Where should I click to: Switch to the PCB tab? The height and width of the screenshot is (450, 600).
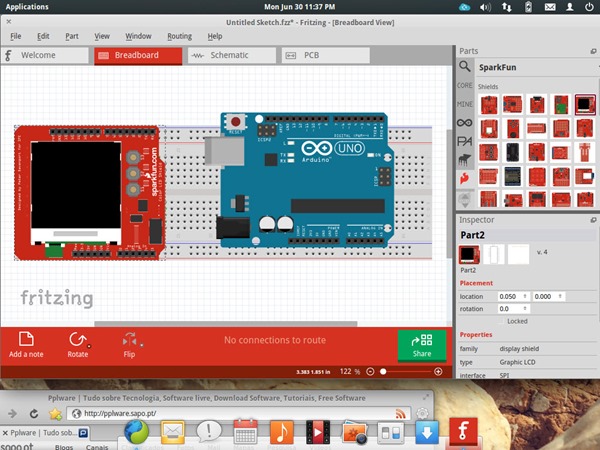click(x=326, y=55)
